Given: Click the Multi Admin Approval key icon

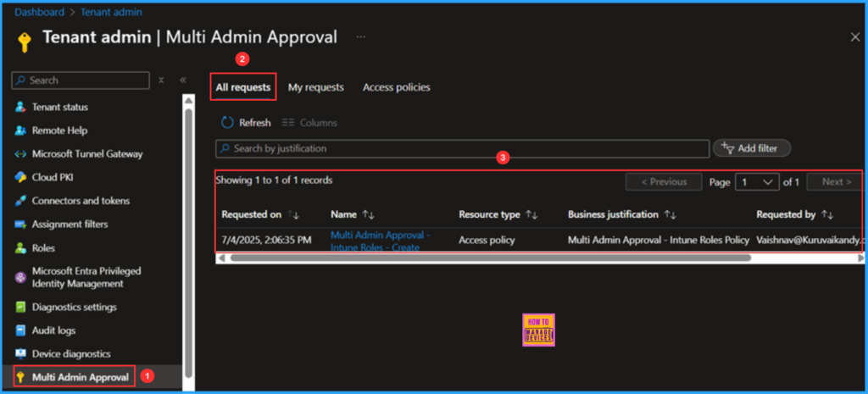Looking at the screenshot, I should (x=21, y=377).
